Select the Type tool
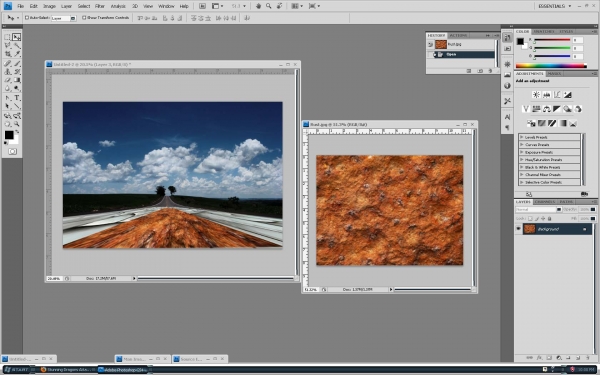The width and height of the screenshot is (600, 375). click(x=16, y=98)
